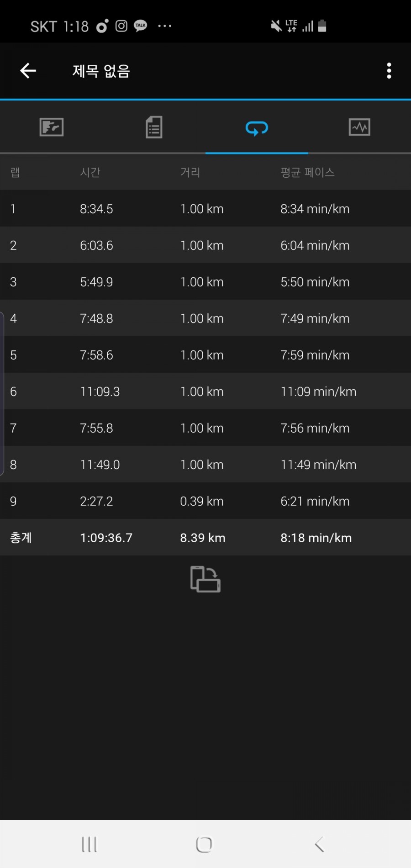Open the Instagram status bar notification
The width and height of the screenshot is (411, 868).
(121, 26)
